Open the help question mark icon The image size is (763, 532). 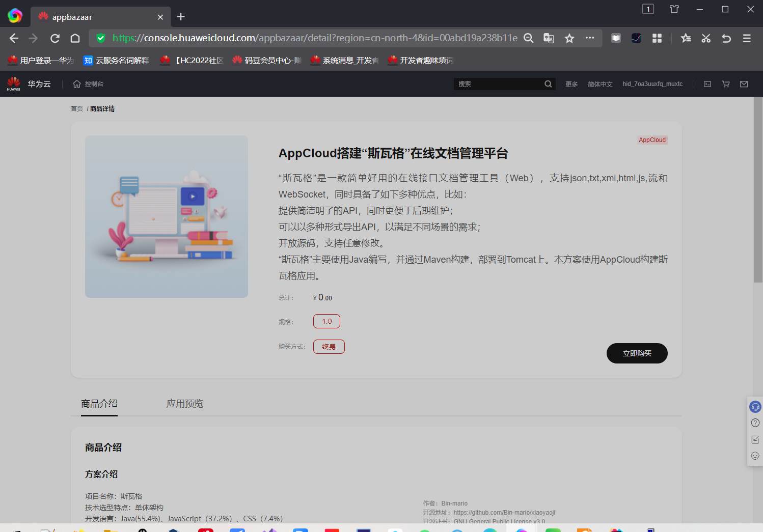755,423
